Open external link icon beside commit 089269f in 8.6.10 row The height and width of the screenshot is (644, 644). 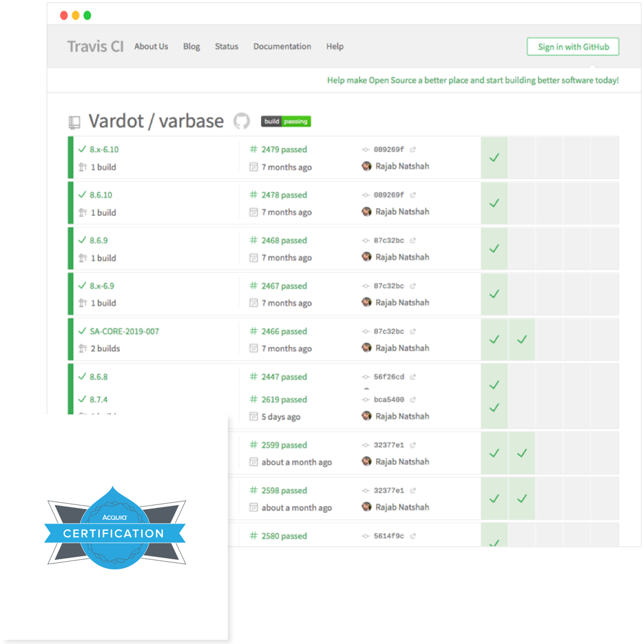coord(413,195)
